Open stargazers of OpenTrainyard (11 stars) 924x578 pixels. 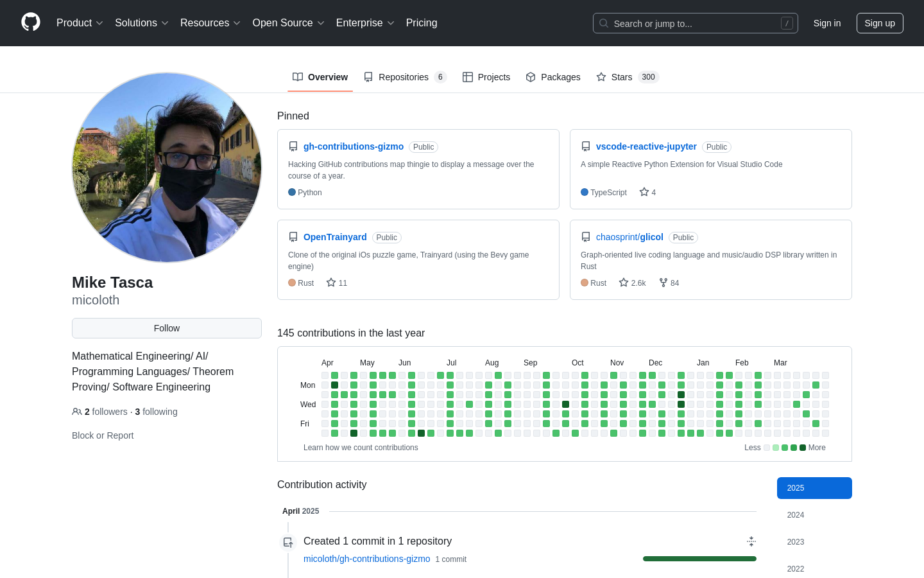pos(337,283)
